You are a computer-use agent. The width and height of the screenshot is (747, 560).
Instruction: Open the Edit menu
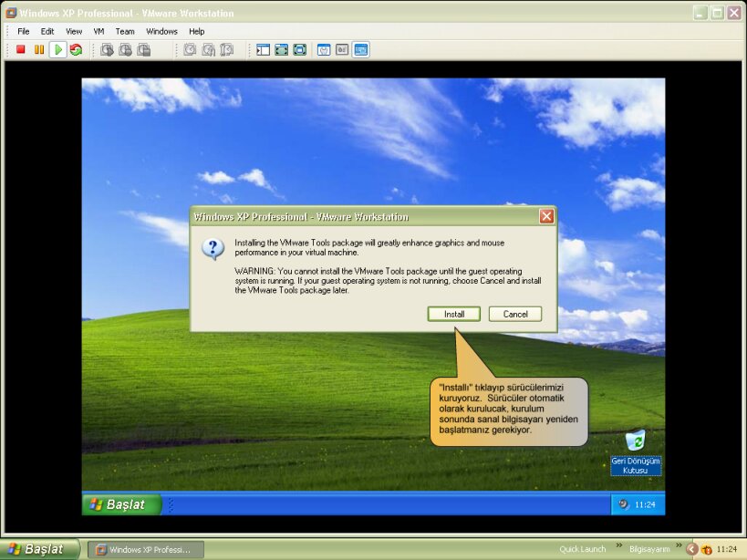[47, 31]
